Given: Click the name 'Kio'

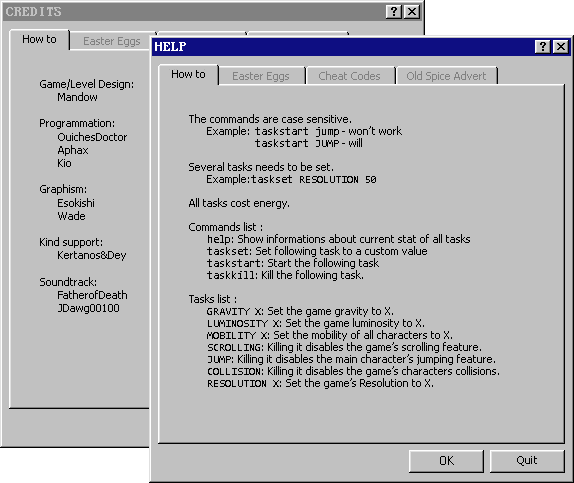Looking at the screenshot, I should coord(64,163).
